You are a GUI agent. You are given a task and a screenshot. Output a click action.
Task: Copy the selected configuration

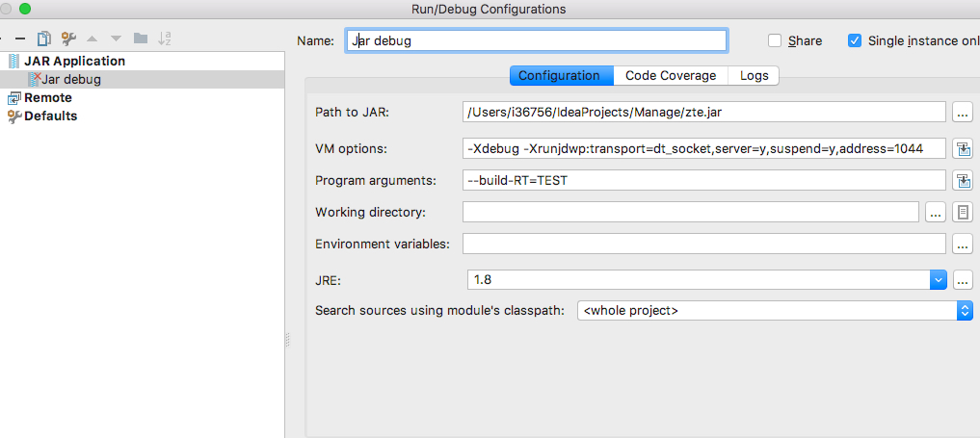click(x=43, y=39)
